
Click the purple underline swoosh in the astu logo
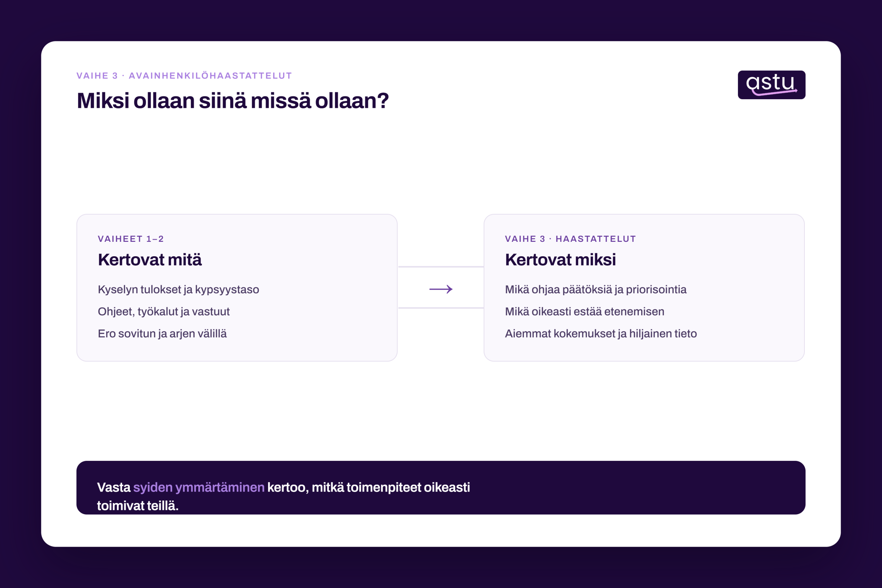[775, 92]
